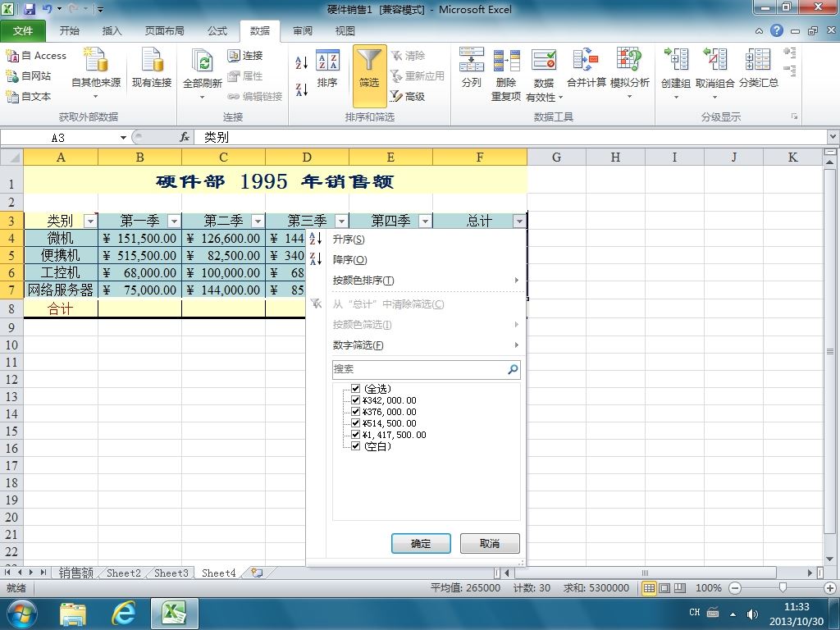
Task: Click the 连接 connections icon
Action: [234, 56]
